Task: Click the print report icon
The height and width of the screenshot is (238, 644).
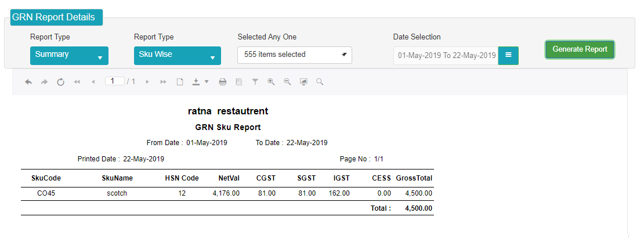Action: click(223, 82)
